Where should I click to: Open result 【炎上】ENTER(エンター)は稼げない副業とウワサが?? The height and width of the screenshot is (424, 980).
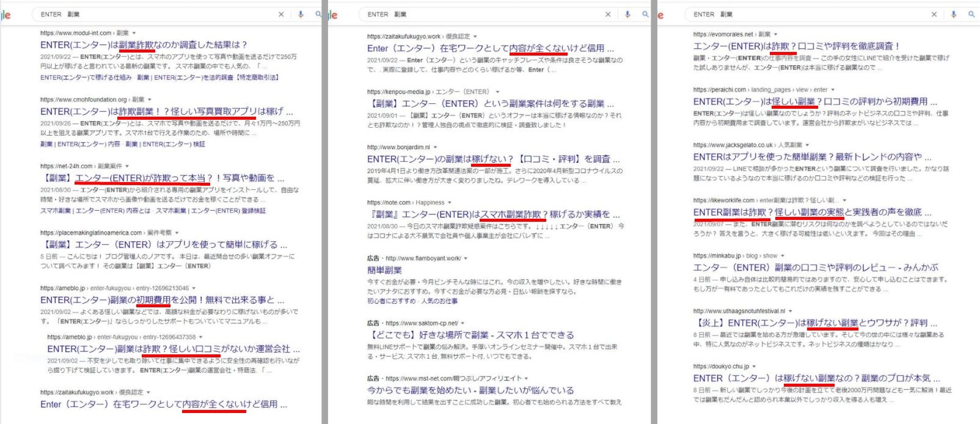click(815, 323)
